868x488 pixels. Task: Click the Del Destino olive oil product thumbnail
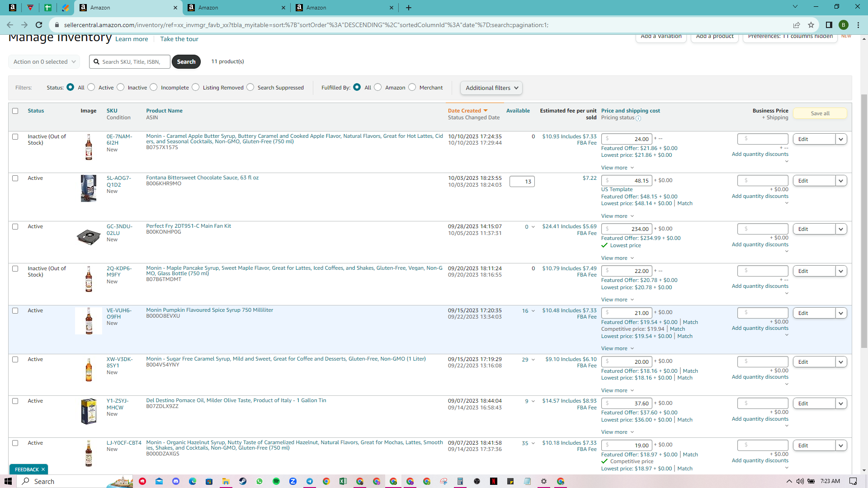tap(89, 411)
